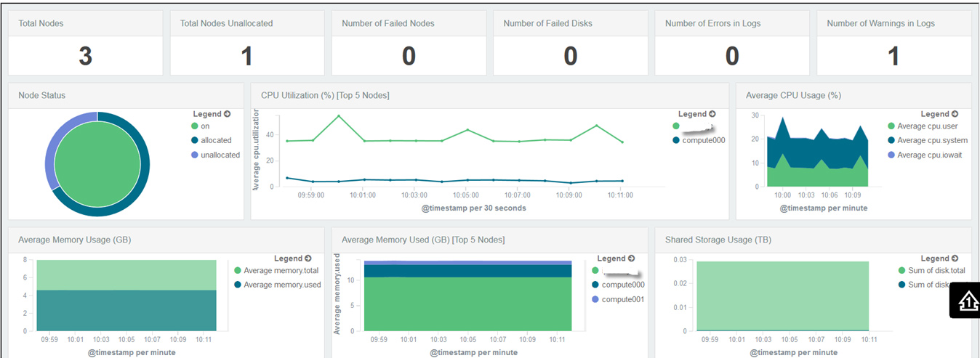The image size is (980, 358).
Task: Click the '@timestamp per 30 seconds' axis label
Action: coord(474,208)
